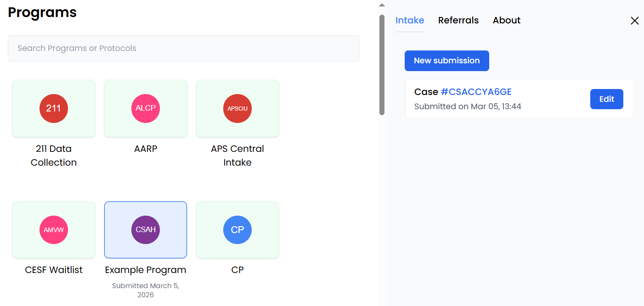Click the red 211 program icon

pyautogui.click(x=54, y=108)
